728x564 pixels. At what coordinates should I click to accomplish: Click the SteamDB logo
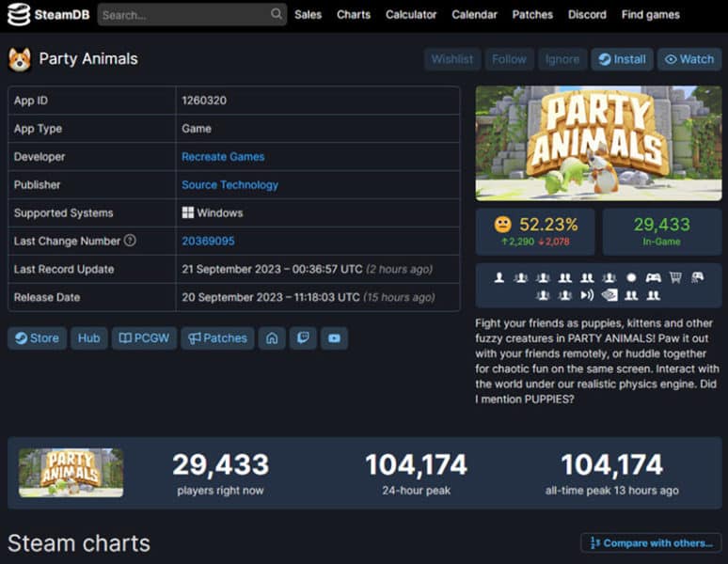(x=48, y=15)
